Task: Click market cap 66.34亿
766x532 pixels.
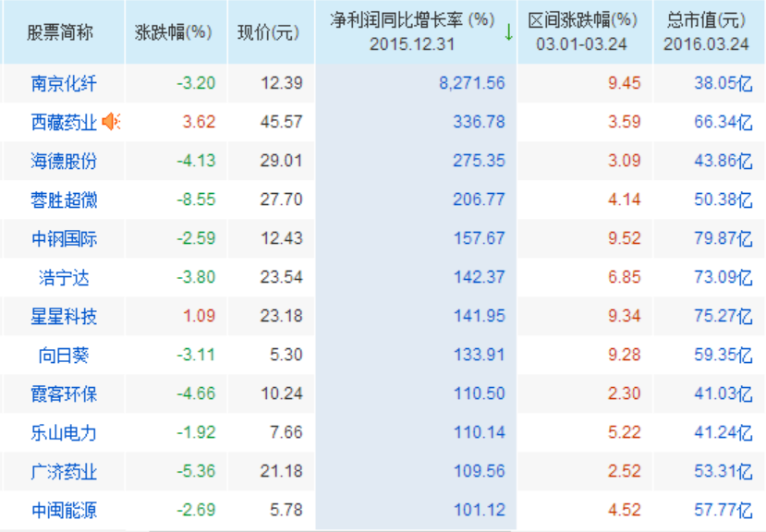Action: (x=723, y=122)
